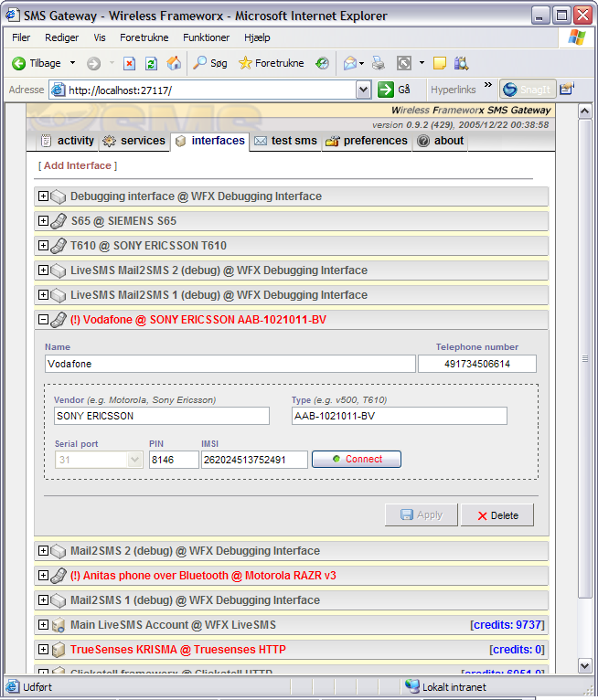
Task: Open the Foretrukne menu
Action: tap(144, 37)
